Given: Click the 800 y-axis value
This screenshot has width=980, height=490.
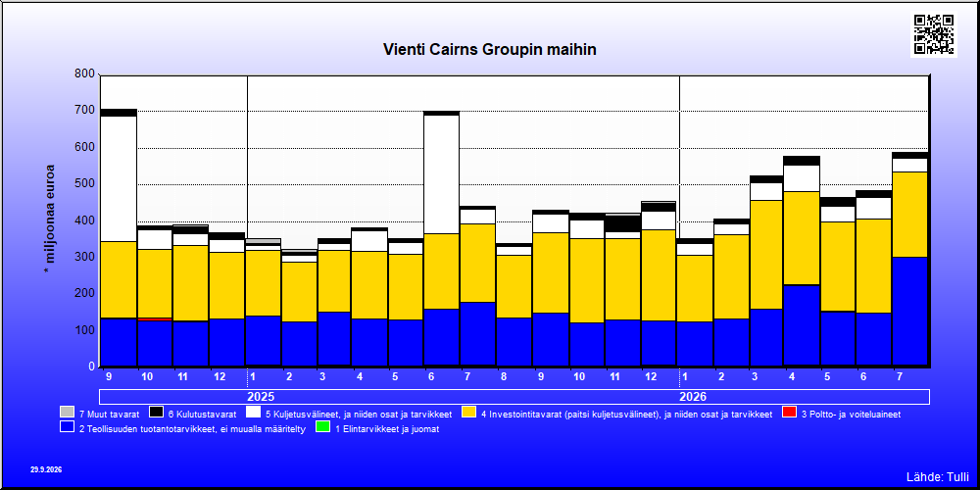Looking at the screenshot, I should (x=86, y=74).
